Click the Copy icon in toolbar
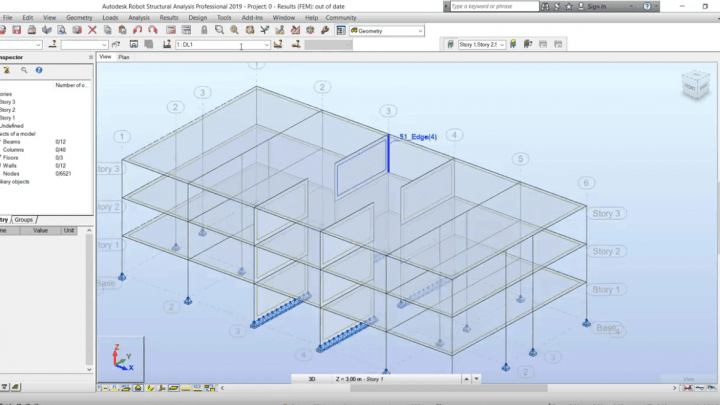 107,30
